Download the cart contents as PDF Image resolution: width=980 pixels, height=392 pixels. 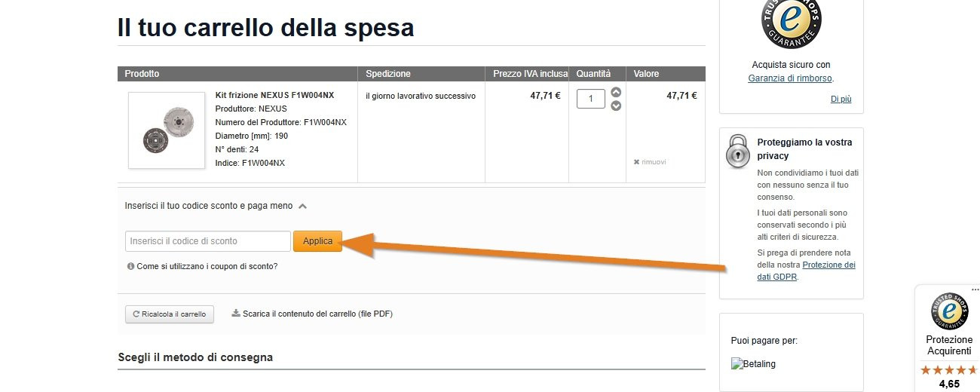click(x=312, y=314)
